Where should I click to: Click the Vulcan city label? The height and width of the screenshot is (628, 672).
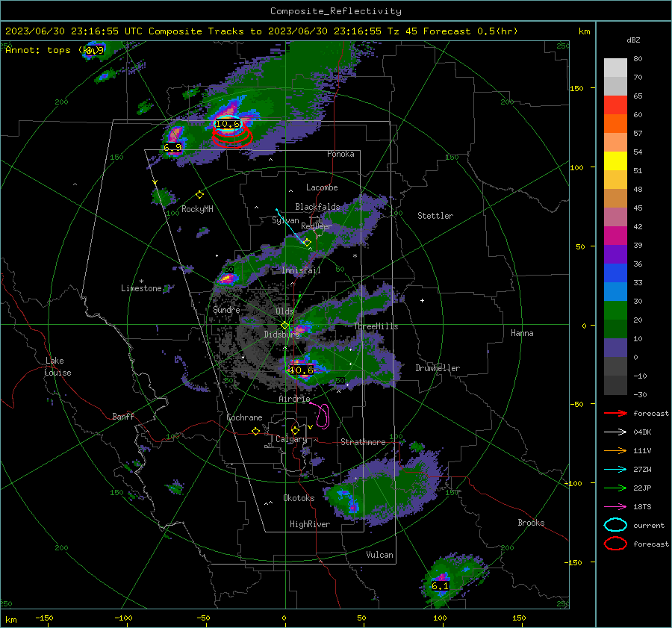click(380, 555)
